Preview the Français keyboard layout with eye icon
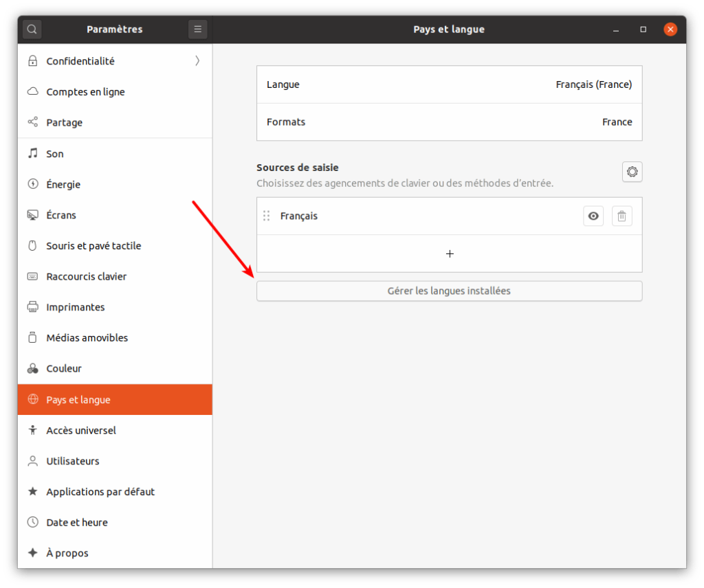The height and width of the screenshot is (588, 704). (593, 216)
